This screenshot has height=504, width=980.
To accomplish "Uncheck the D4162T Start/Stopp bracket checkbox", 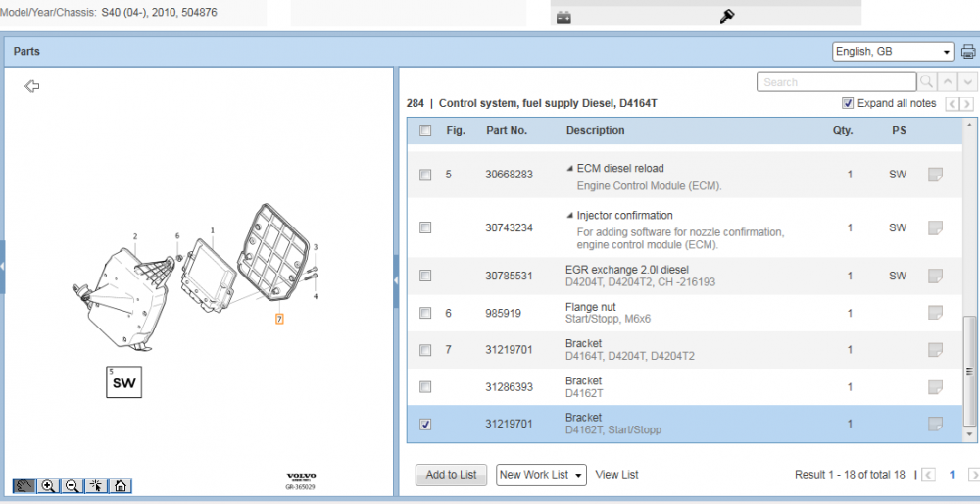I will point(425,425).
